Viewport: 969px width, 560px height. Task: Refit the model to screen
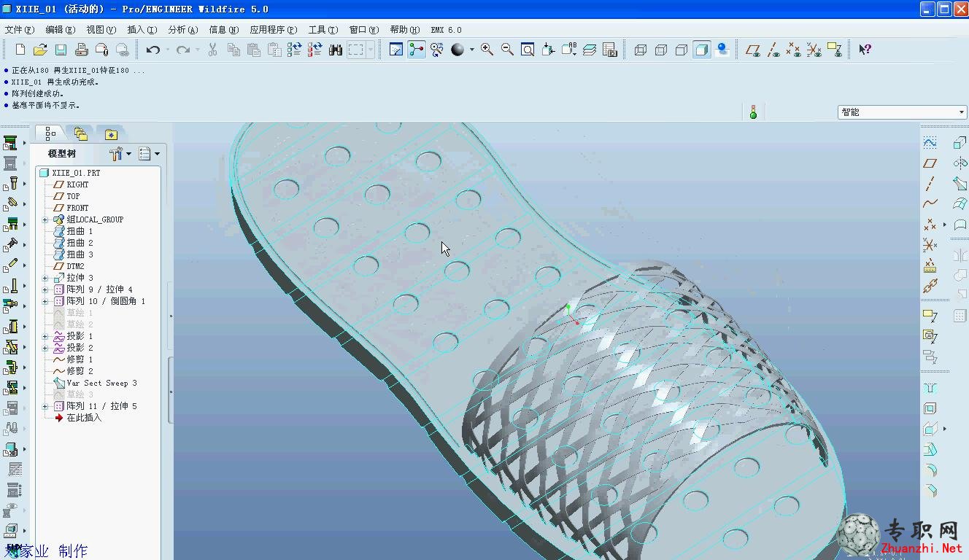click(528, 50)
